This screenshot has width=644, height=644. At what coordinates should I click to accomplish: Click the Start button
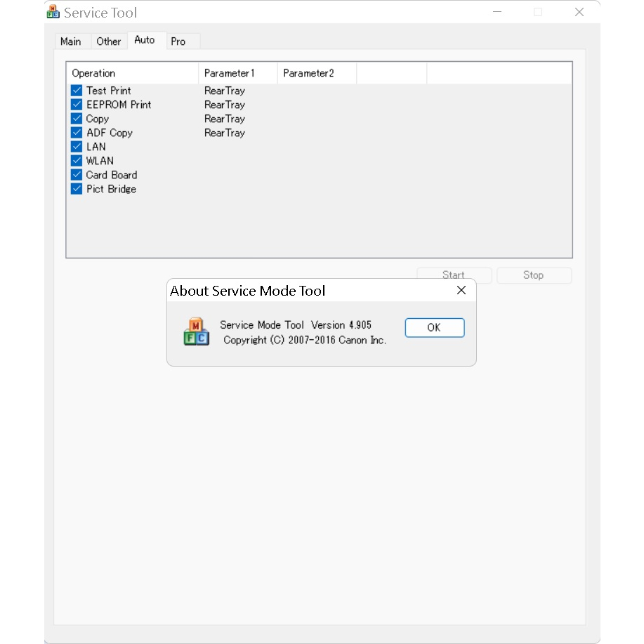454,275
